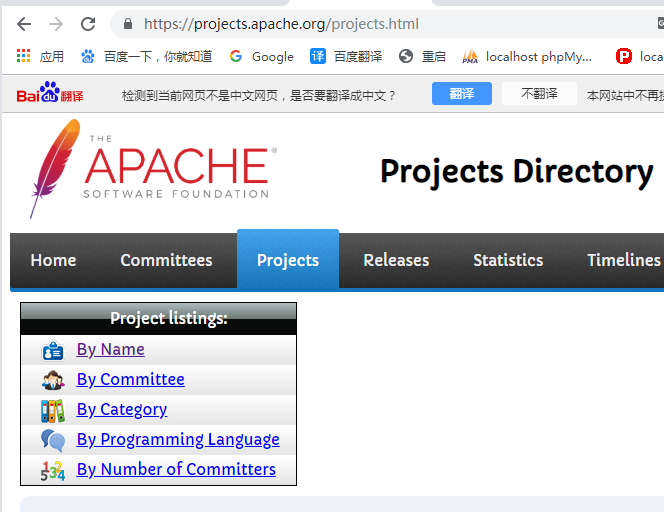Reload the page with the refresh icon
The image size is (664, 512).
(88, 24)
